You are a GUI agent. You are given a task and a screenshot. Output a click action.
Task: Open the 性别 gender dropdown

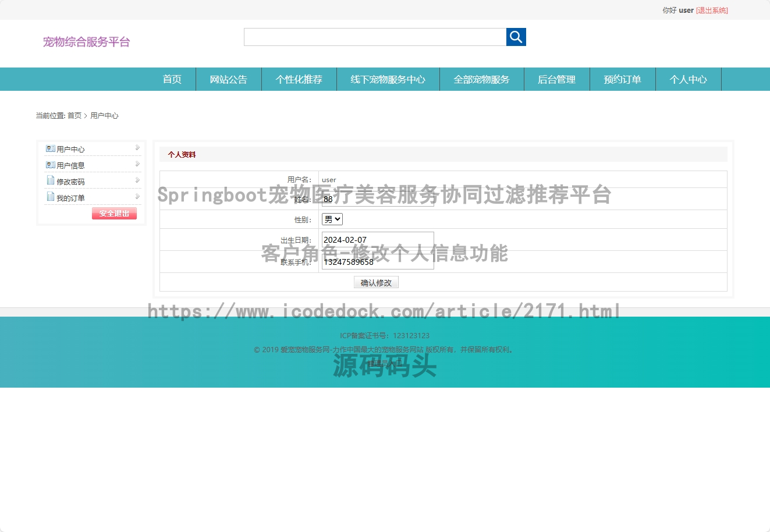(x=332, y=219)
